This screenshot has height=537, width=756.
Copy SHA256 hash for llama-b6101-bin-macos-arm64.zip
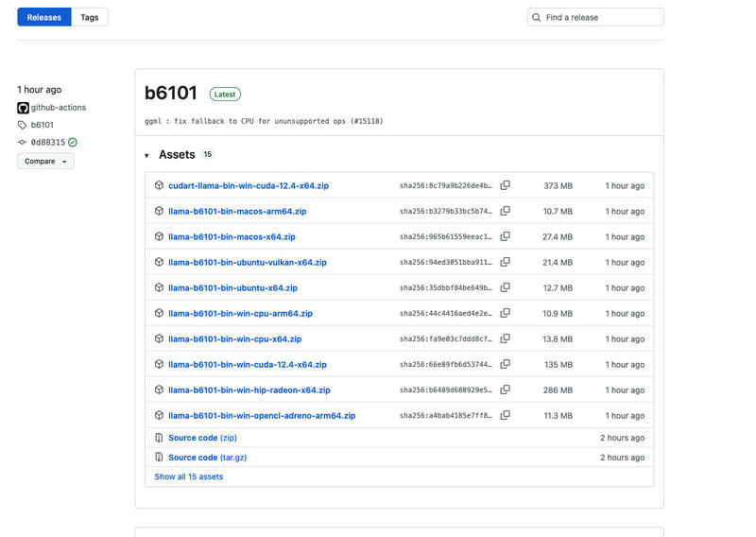click(x=505, y=212)
